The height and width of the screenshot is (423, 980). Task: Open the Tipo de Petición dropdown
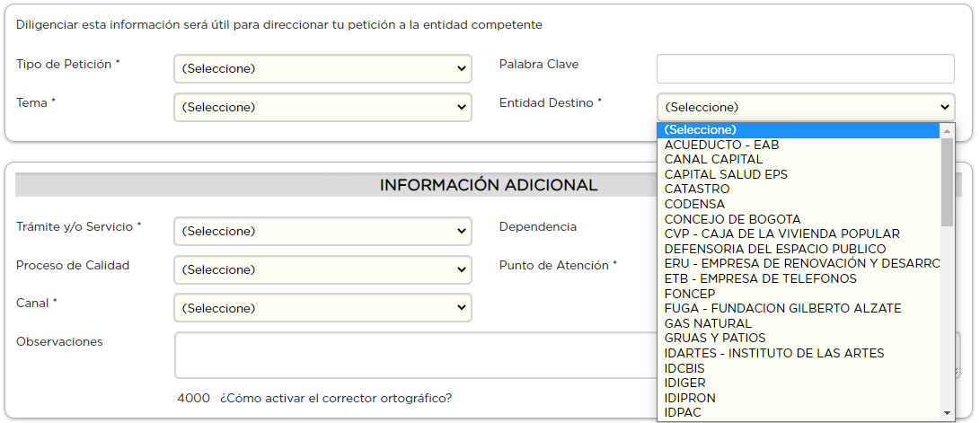pos(322,68)
